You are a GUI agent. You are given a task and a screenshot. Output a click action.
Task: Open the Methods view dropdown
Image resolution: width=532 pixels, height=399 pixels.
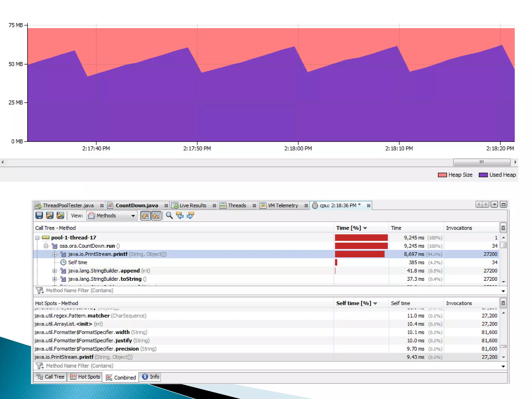112,216
